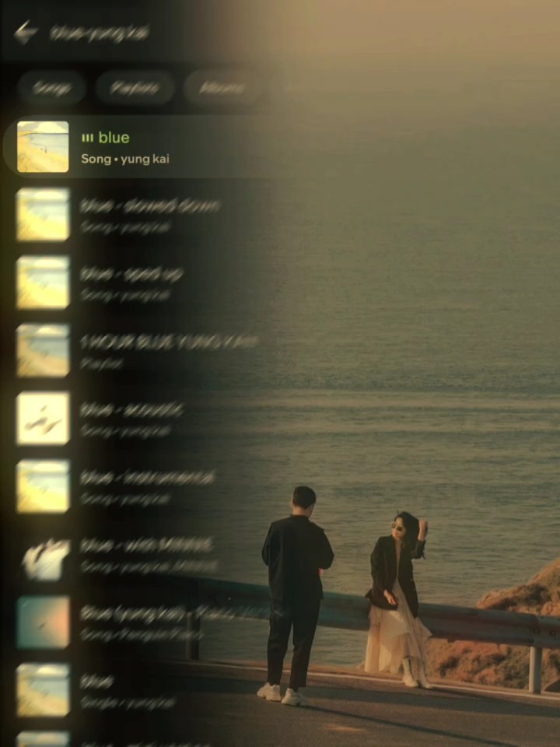Click the search field showing blue yung kai
Screen dimensions: 560x747
coord(100,33)
